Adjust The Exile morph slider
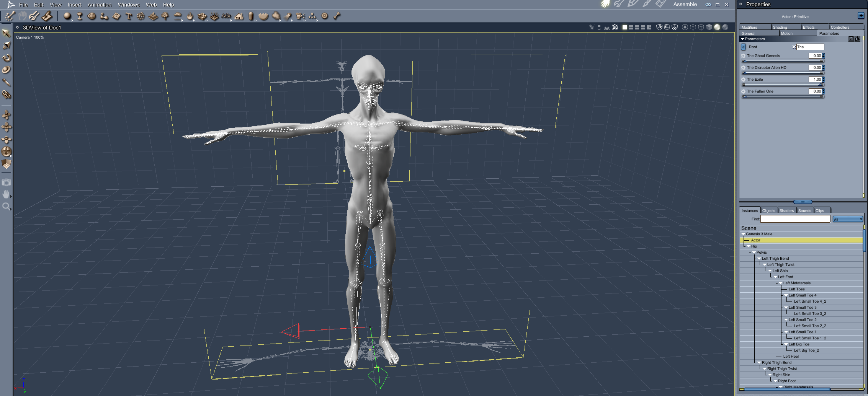The width and height of the screenshot is (868, 396). pyautogui.click(x=783, y=85)
